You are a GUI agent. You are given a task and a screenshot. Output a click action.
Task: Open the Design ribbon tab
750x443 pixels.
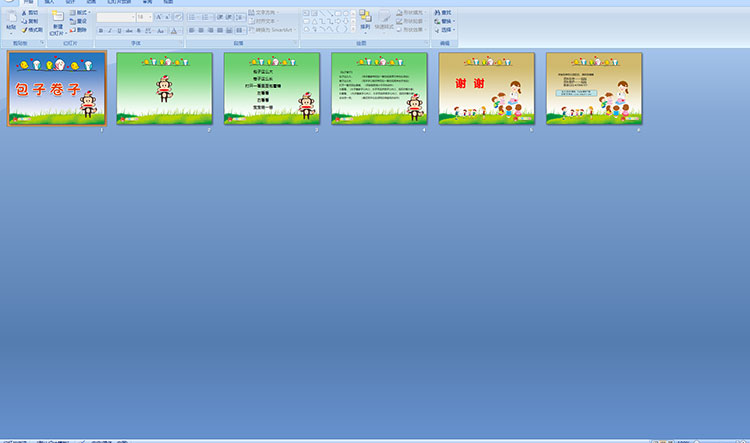70,3
